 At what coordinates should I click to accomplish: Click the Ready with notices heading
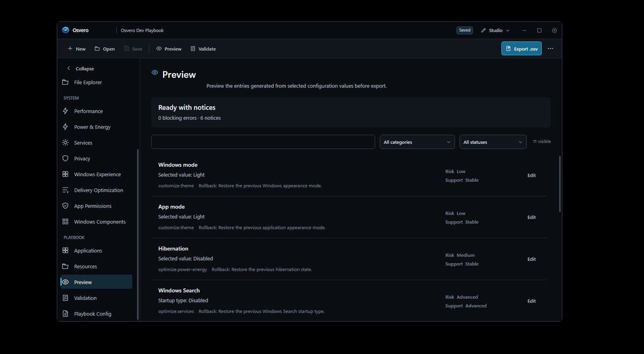(x=187, y=107)
